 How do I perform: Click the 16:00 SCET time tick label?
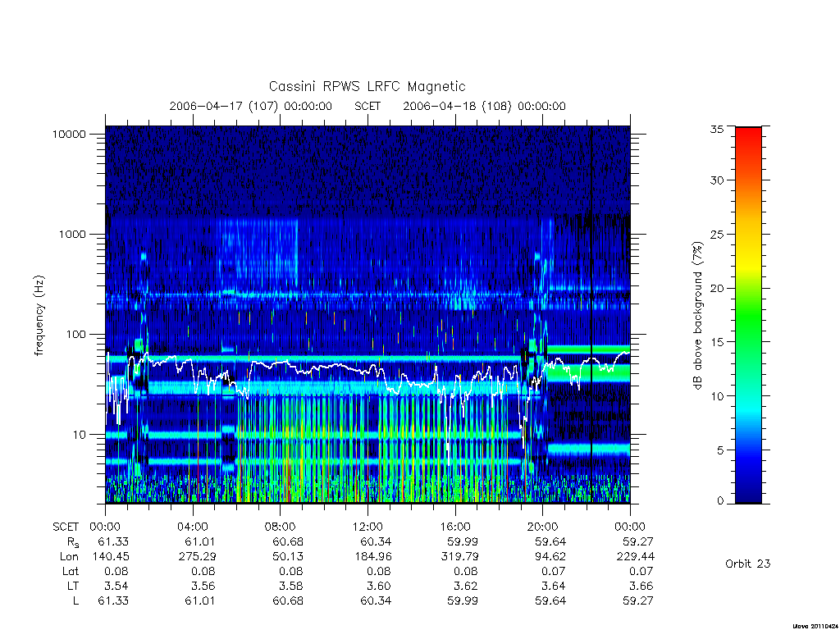454,527
